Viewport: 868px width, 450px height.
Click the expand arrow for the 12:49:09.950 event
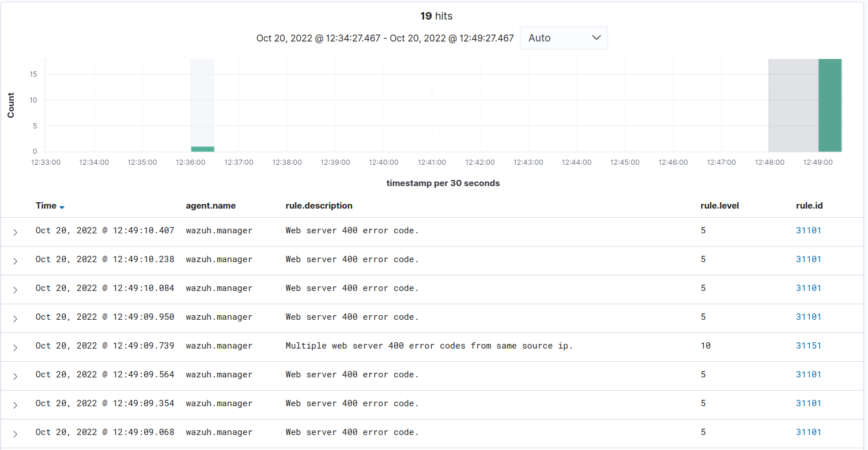15,318
